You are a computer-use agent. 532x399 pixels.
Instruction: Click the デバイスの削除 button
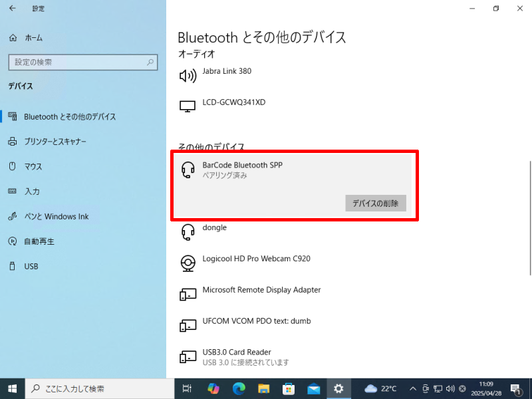(376, 203)
